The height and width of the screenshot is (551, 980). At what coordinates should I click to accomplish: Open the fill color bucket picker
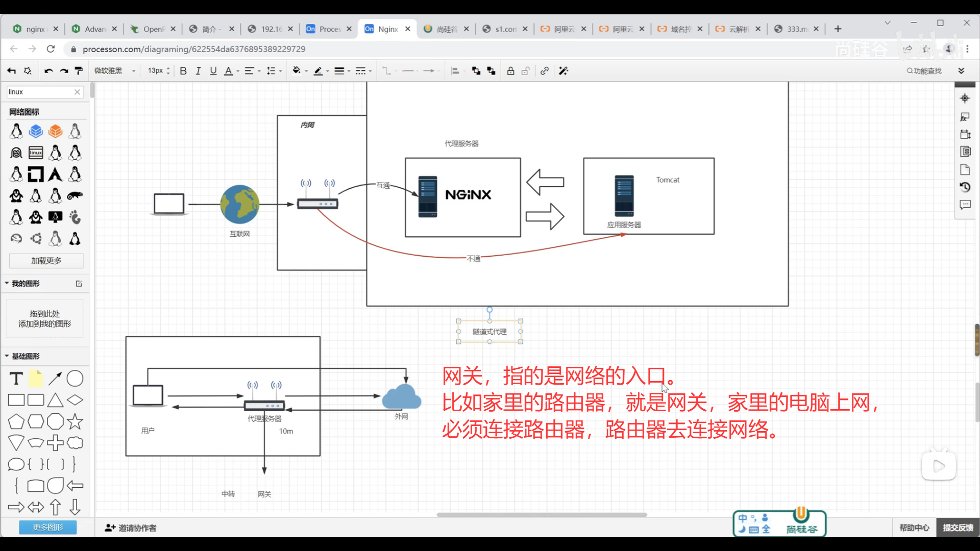[x=297, y=71]
